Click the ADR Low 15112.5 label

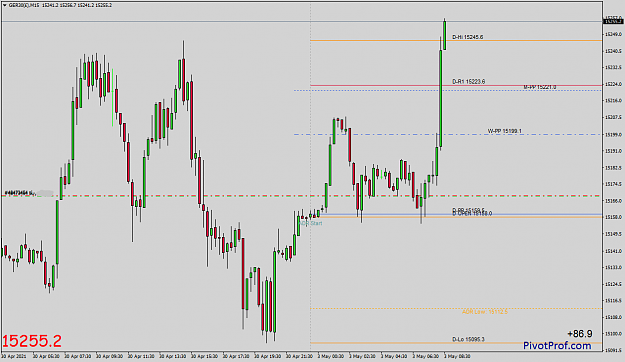coord(485,312)
